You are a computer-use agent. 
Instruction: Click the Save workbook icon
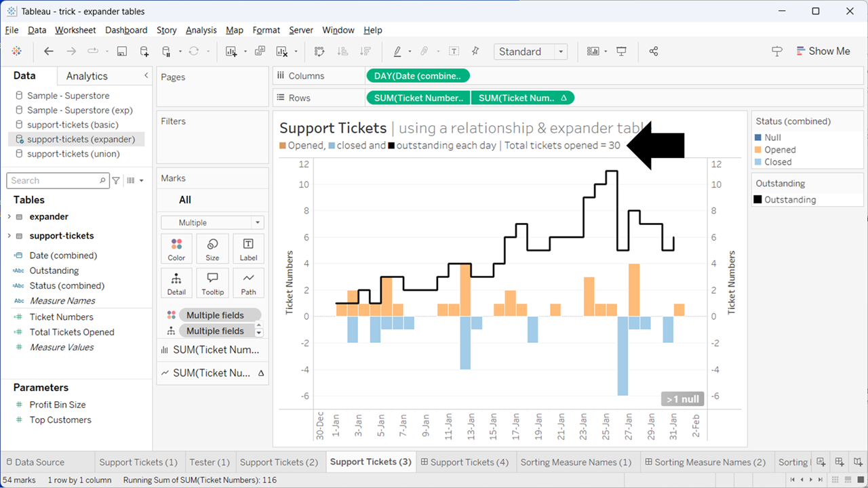(x=123, y=52)
